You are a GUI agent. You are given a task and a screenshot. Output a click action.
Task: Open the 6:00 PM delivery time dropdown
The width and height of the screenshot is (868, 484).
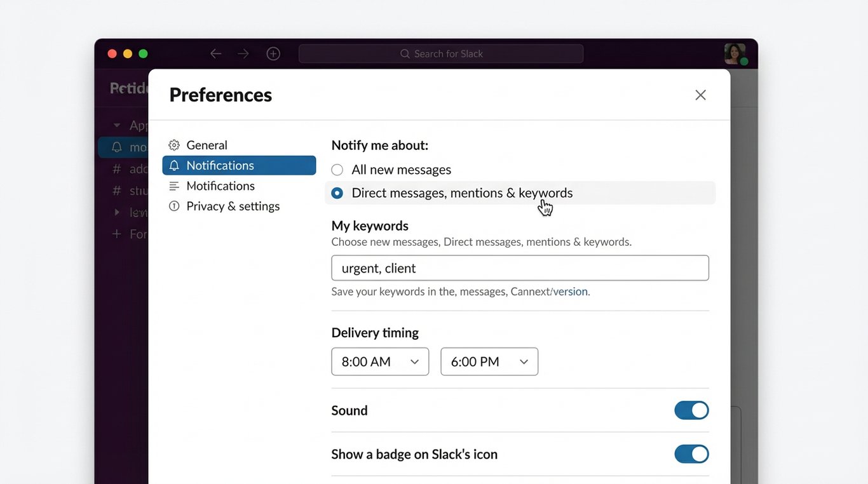[x=489, y=361]
